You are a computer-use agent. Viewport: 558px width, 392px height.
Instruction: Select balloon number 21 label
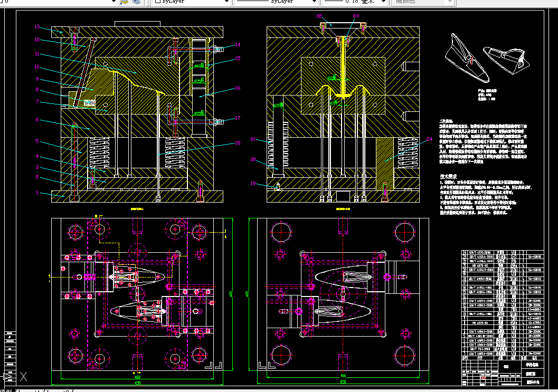point(253,139)
